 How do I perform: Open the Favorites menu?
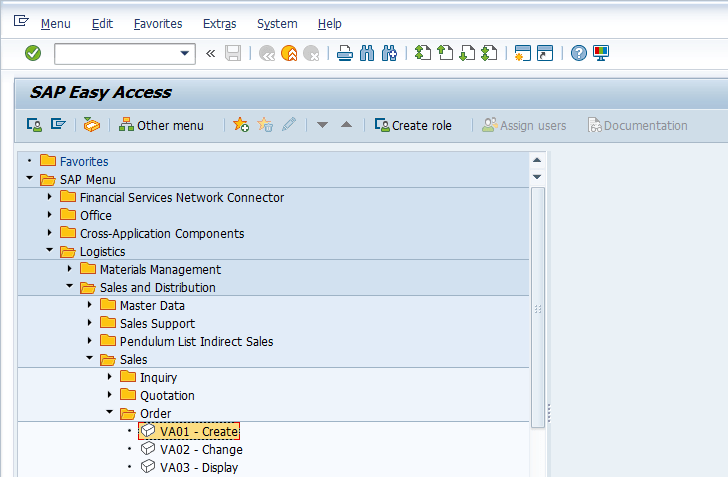158,23
